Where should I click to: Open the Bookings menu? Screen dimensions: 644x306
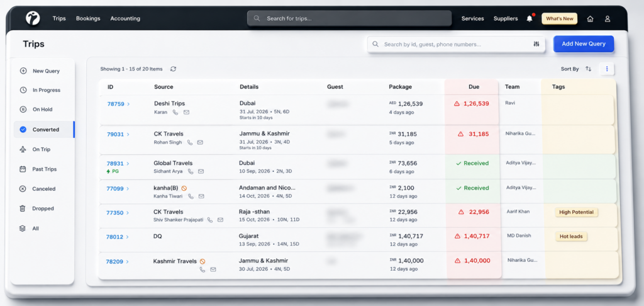pos(88,18)
